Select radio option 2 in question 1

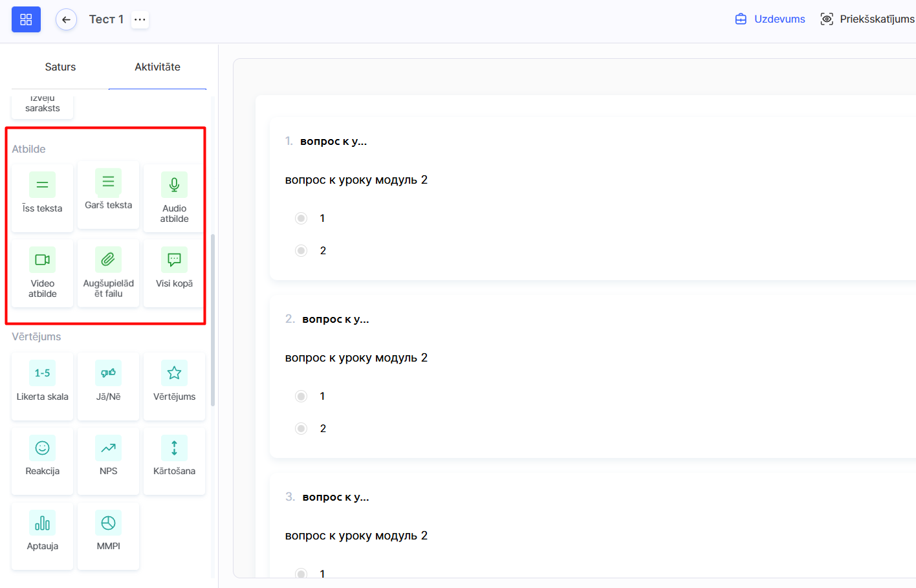(x=301, y=251)
